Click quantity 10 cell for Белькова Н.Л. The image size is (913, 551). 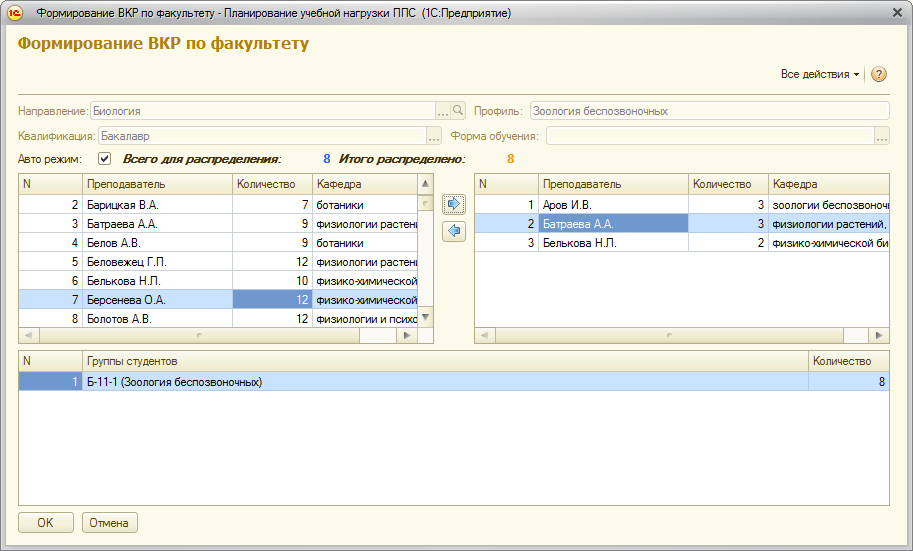[x=272, y=281]
